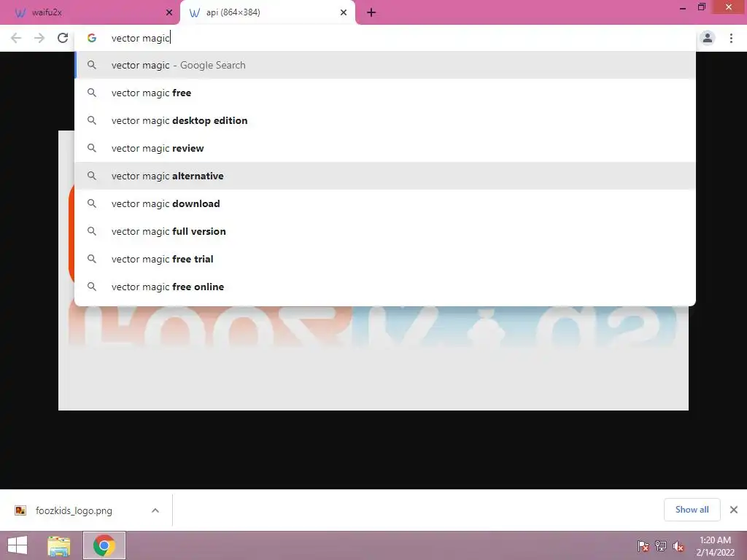
Task: Open the Chrome three-dot menu
Action: (x=731, y=38)
